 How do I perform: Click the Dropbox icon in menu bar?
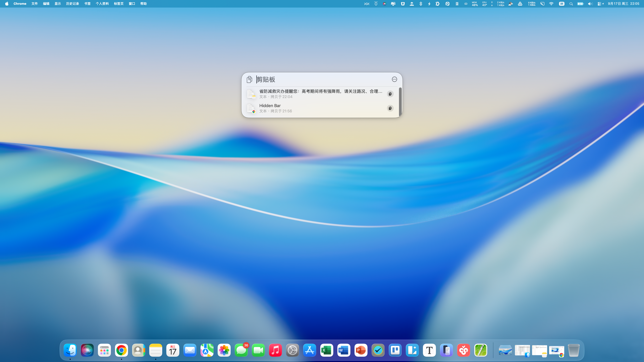point(421,4)
